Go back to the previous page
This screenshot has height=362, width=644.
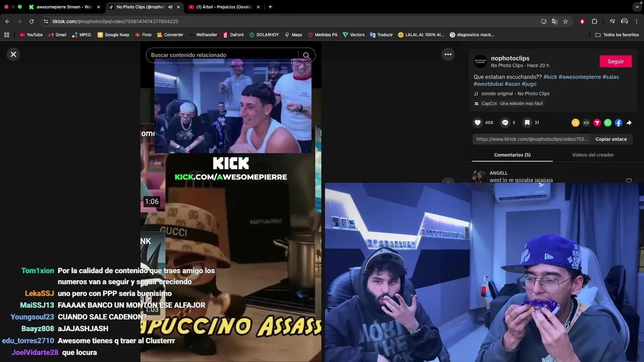[7, 22]
